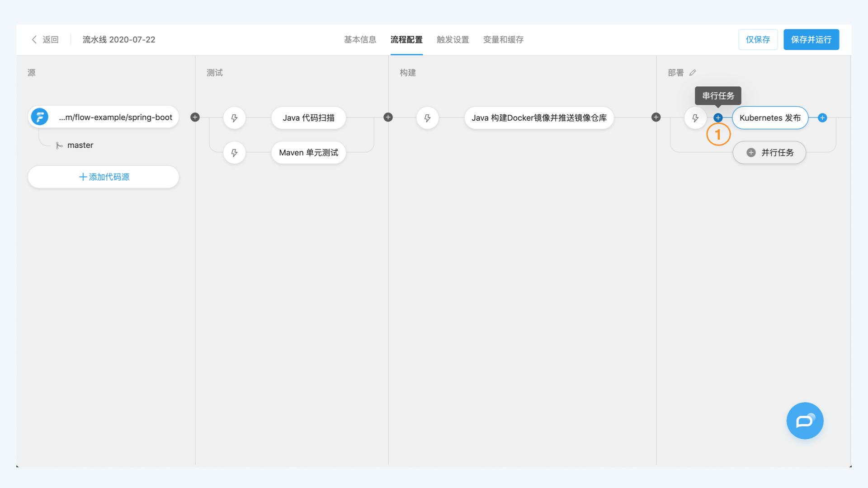Image resolution: width=868 pixels, height=488 pixels.
Task: Click lightning trigger icon in 部署 stage
Action: (695, 118)
